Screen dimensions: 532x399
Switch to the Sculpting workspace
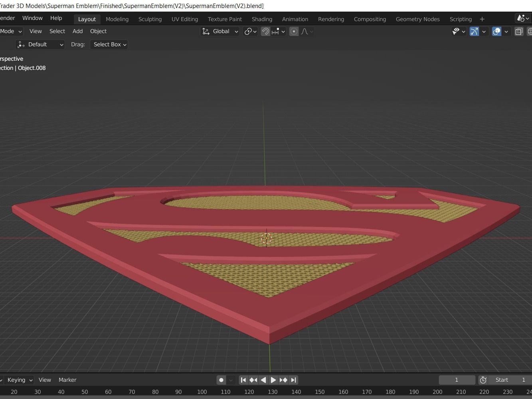pos(150,19)
